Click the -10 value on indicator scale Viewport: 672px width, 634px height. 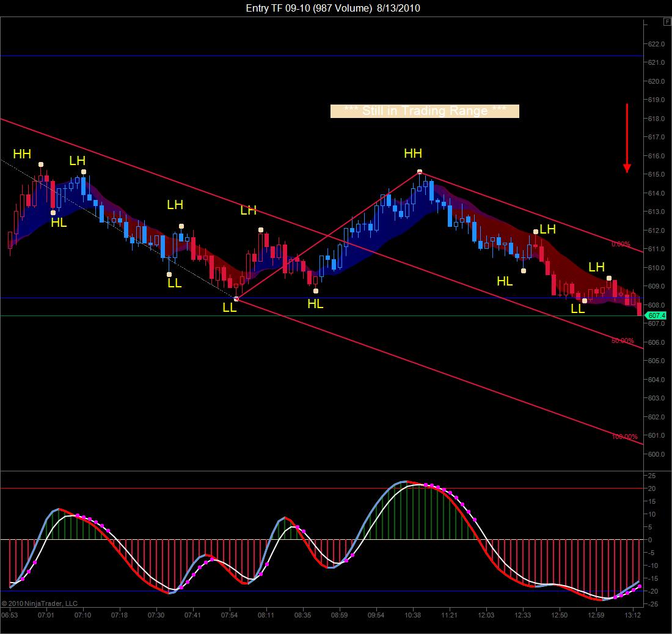pos(652,566)
